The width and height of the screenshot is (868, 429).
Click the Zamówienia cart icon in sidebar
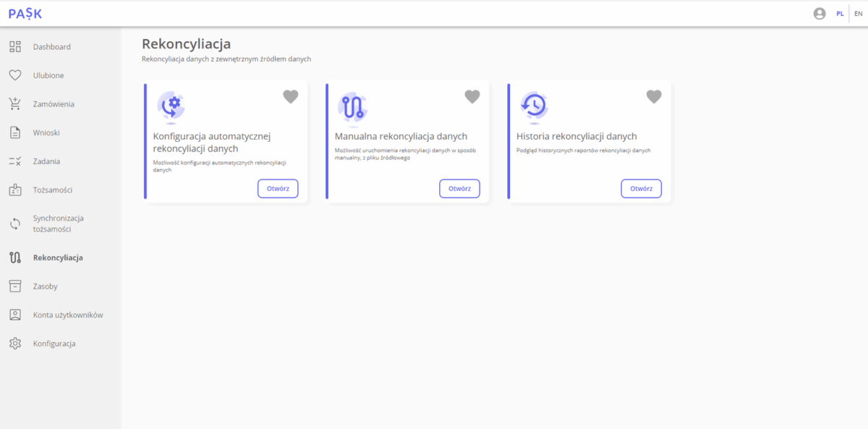(x=15, y=104)
